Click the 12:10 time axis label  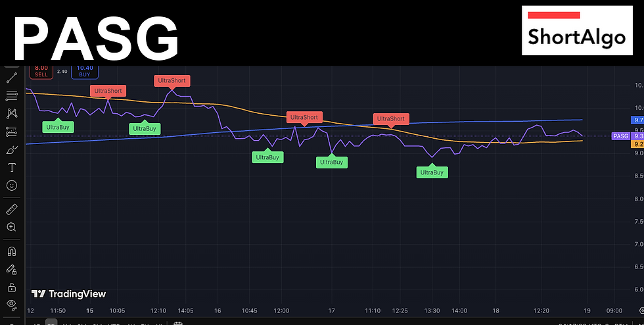(158, 311)
